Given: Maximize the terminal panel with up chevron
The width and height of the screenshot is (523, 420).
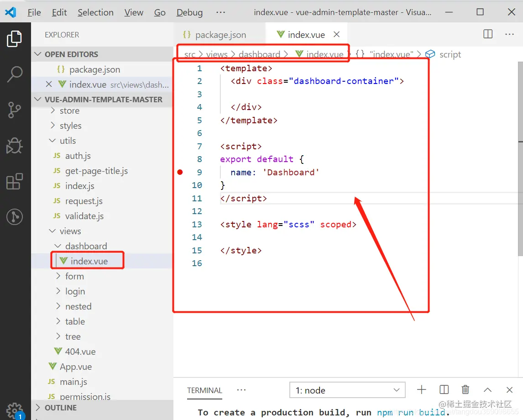Looking at the screenshot, I should (487, 390).
